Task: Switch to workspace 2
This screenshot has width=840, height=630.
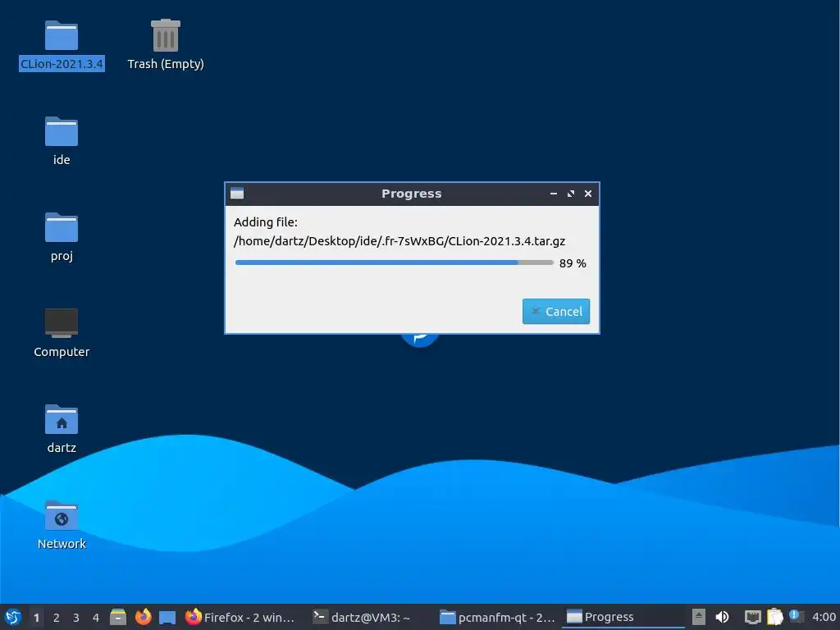Action: click(x=57, y=617)
